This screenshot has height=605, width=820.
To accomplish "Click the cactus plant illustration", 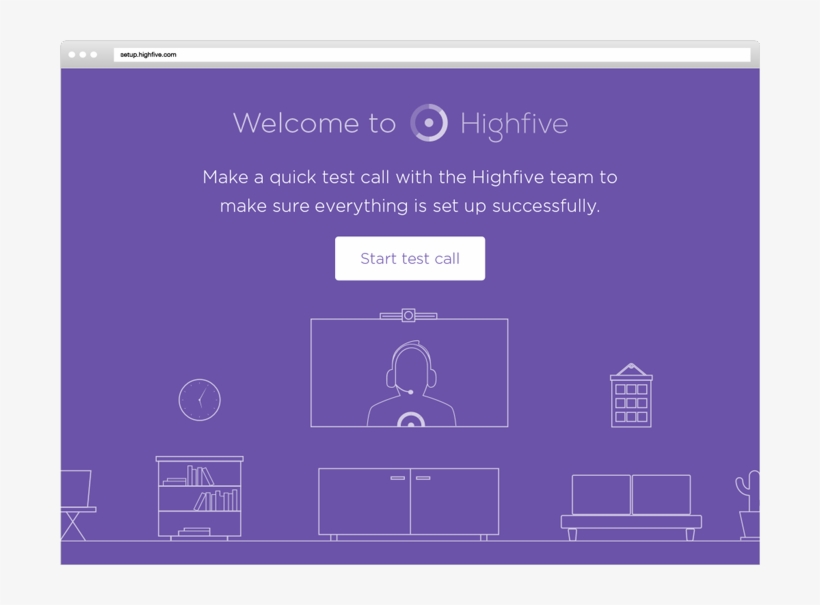I will [748, 505].
